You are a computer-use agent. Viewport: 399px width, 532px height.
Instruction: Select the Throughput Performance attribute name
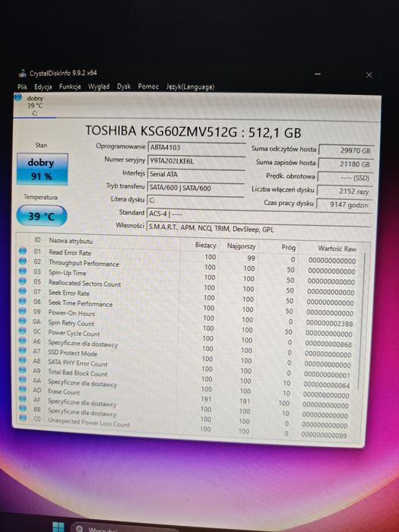pyautogui.click(x=84, y=263)
